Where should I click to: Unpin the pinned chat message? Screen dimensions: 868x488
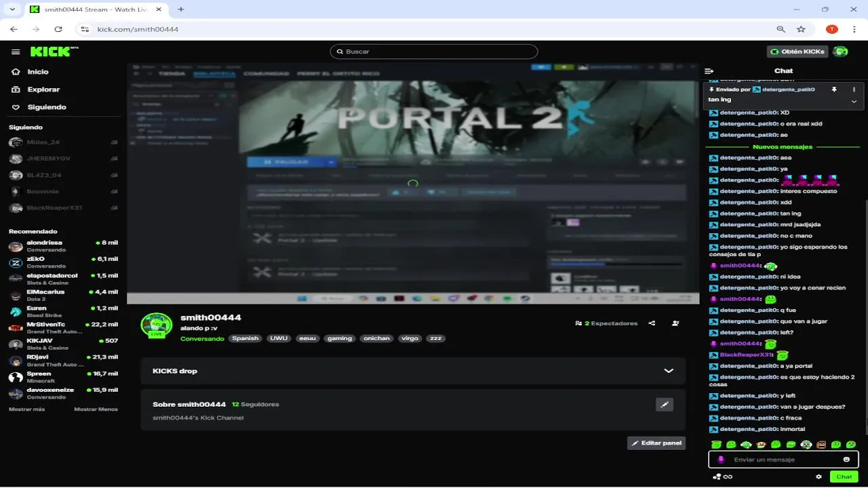[x=834, y=89]
